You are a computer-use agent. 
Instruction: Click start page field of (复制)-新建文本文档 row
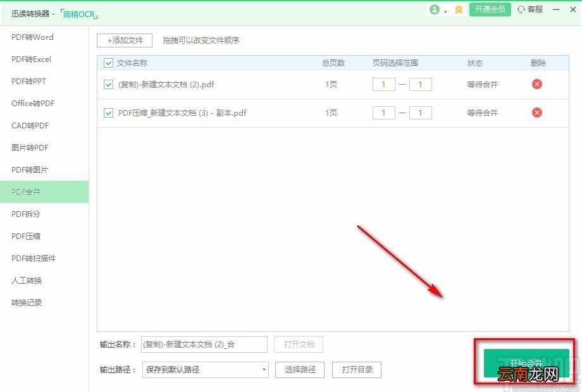click(384, 85)
